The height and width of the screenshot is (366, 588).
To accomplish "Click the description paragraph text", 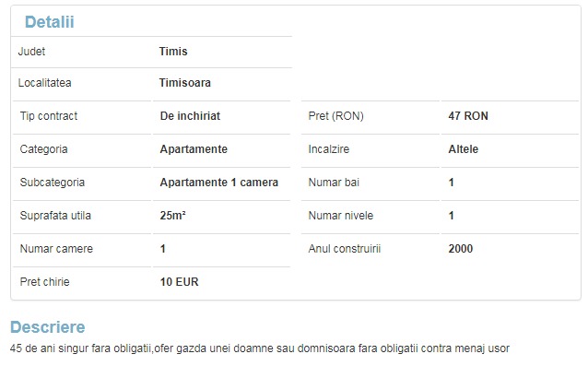I will (x=260, y=348).
